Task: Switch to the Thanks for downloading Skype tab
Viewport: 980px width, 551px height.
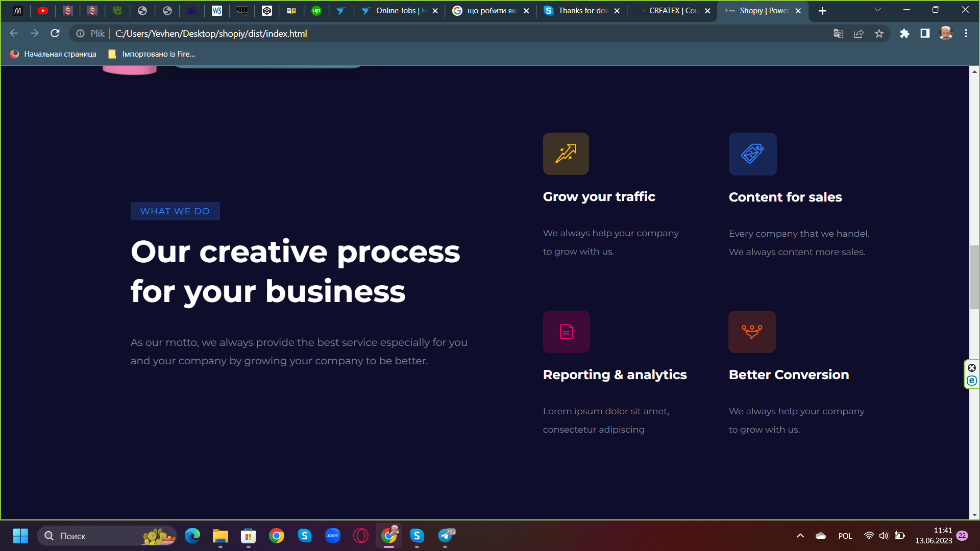Action: (581, 11)
